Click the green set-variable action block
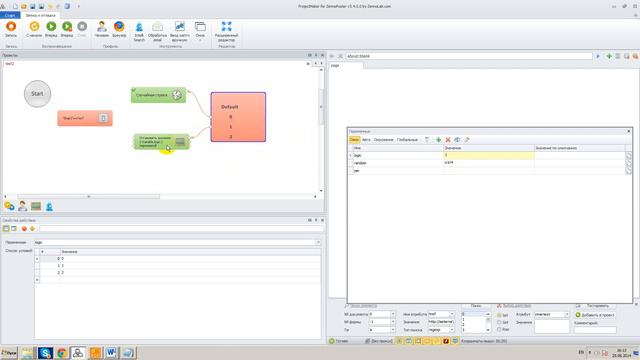Viewport: 640px width, 360px height. point(162,142)
